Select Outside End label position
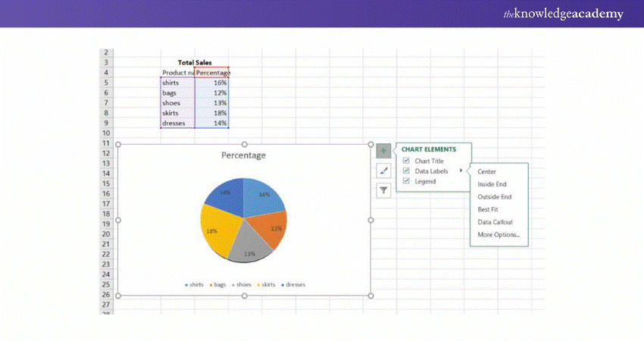This screenshot has width=644, height=341. 495,197
